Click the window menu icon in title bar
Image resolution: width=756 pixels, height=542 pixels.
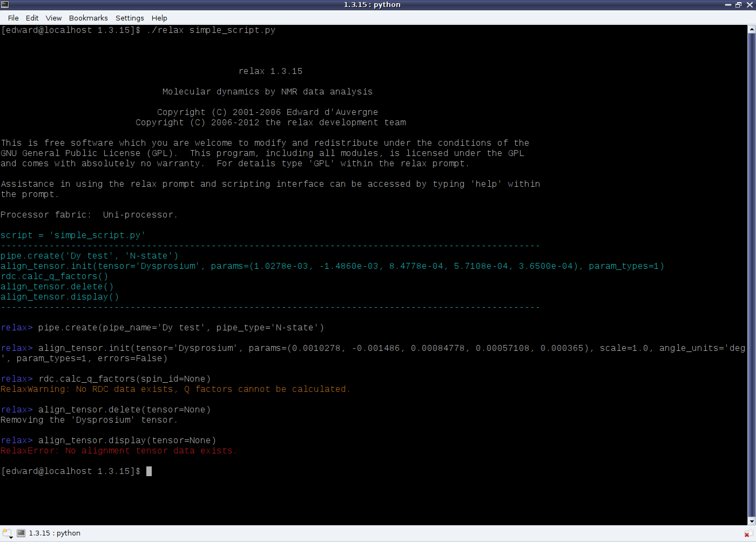5,5
